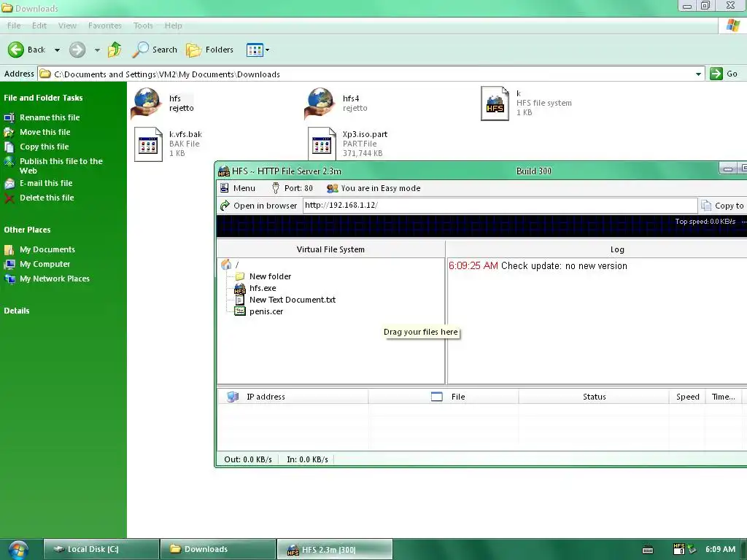Image resolution: width=747 pixels, height=560 pixels.
Task: Click Move this file
Action: click(x=44, y=133)
